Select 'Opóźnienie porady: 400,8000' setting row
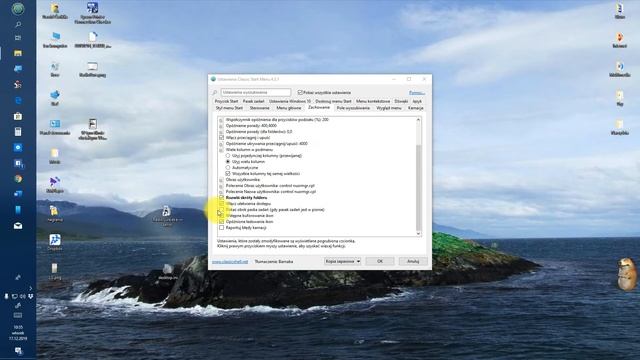The width and height of the screenshot is (640, 360). tap(251, 126)
